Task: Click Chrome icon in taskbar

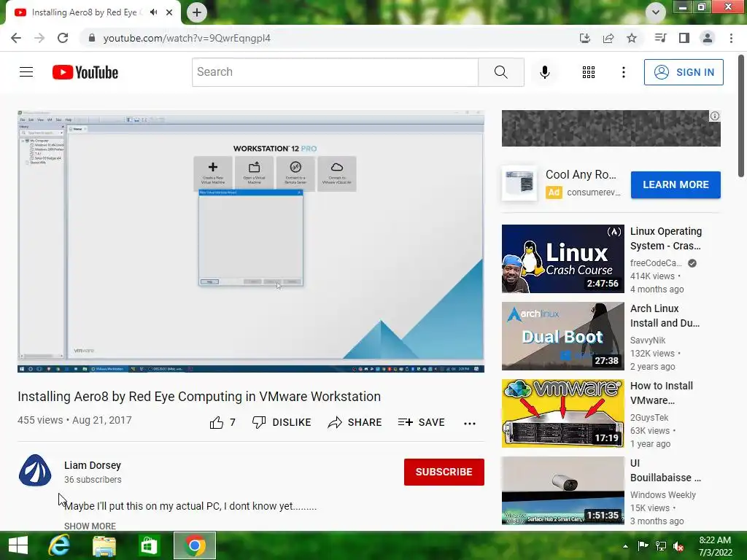Action: (194, 545)
